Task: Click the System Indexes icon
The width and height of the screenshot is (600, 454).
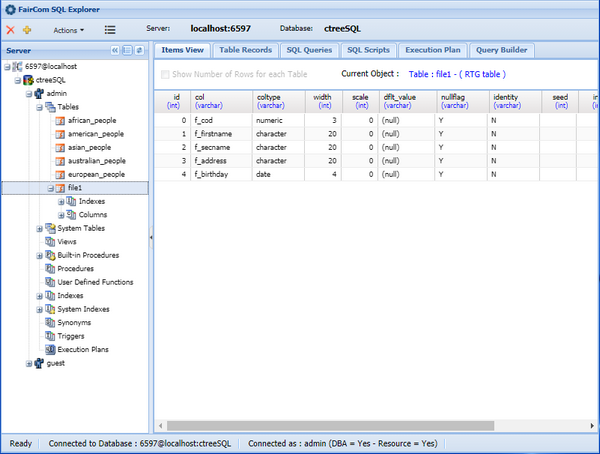Action: click(50, 309)
